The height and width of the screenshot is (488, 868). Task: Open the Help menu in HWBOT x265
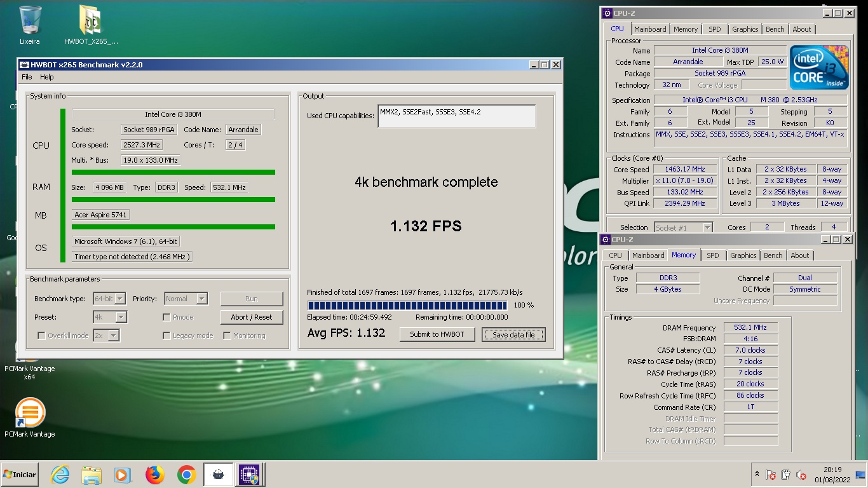(x=47, y=77)
